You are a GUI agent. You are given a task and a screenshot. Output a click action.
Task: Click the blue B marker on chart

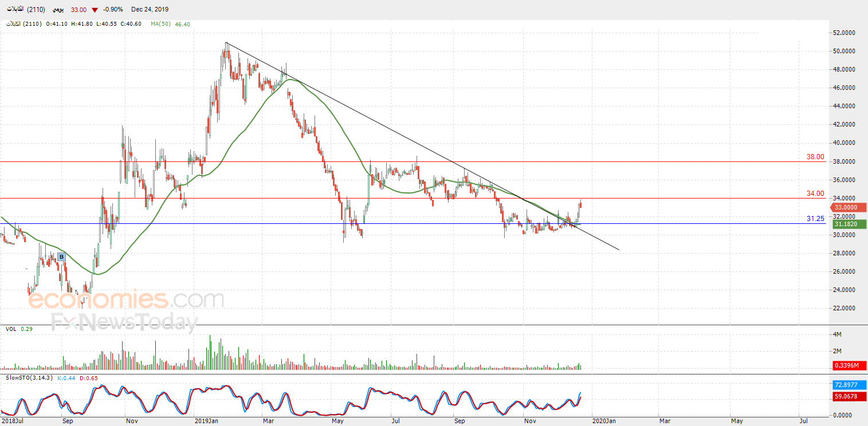(61, 257)
